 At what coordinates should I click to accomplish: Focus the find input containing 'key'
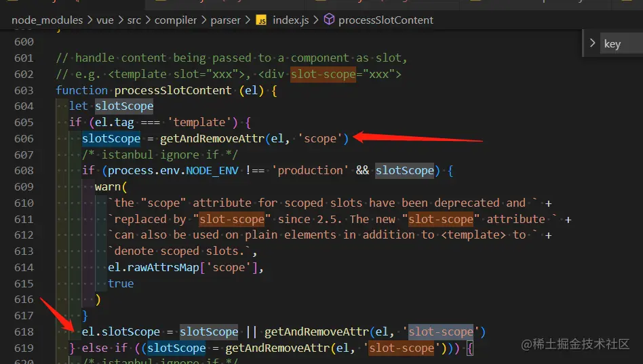coord(622,44)
